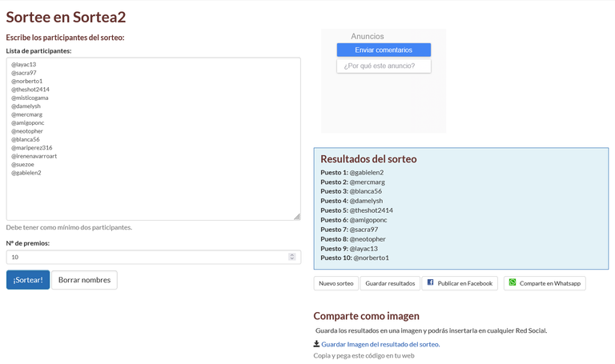Select Puesto 4 result @damelysh
Screen dimensions: 615x364
[x=352, y=201]
